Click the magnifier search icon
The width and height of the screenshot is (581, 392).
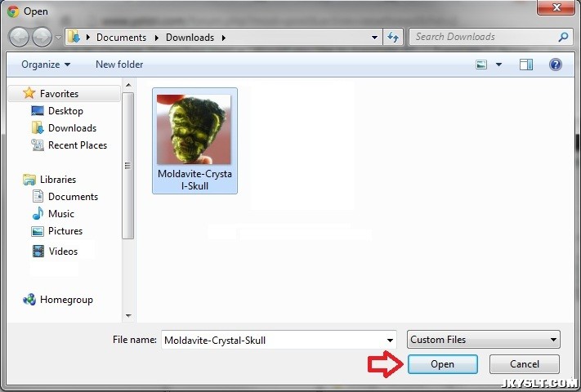(x=563, y=37)
